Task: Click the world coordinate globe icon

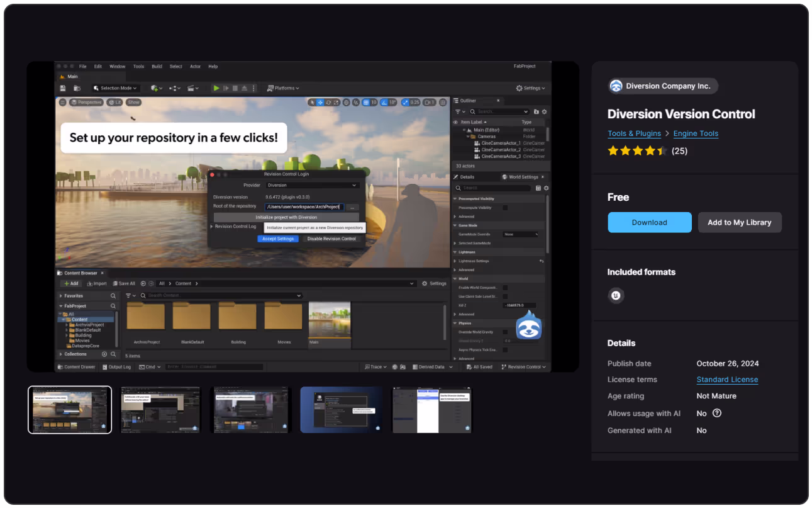Action: [x=346, y=102]
